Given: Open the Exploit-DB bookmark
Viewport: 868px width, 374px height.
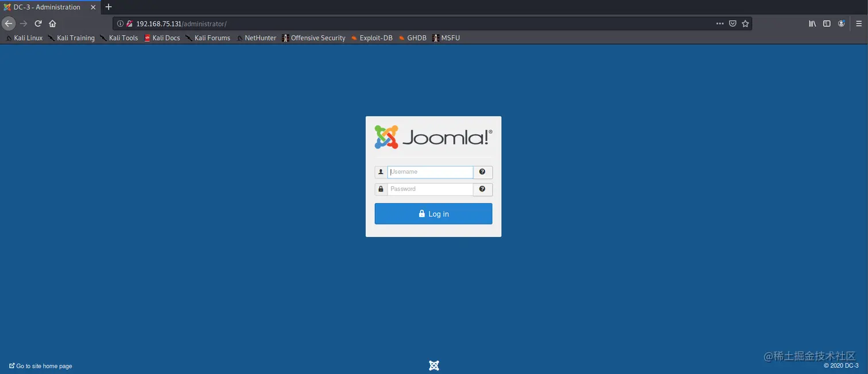Looking at the screenshot, I should coord(371,38).
